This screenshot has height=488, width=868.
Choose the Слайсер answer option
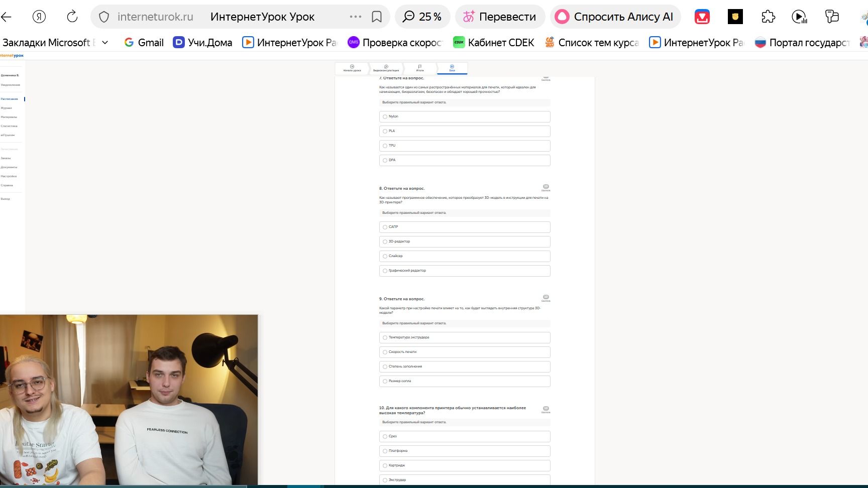(465, 256)
